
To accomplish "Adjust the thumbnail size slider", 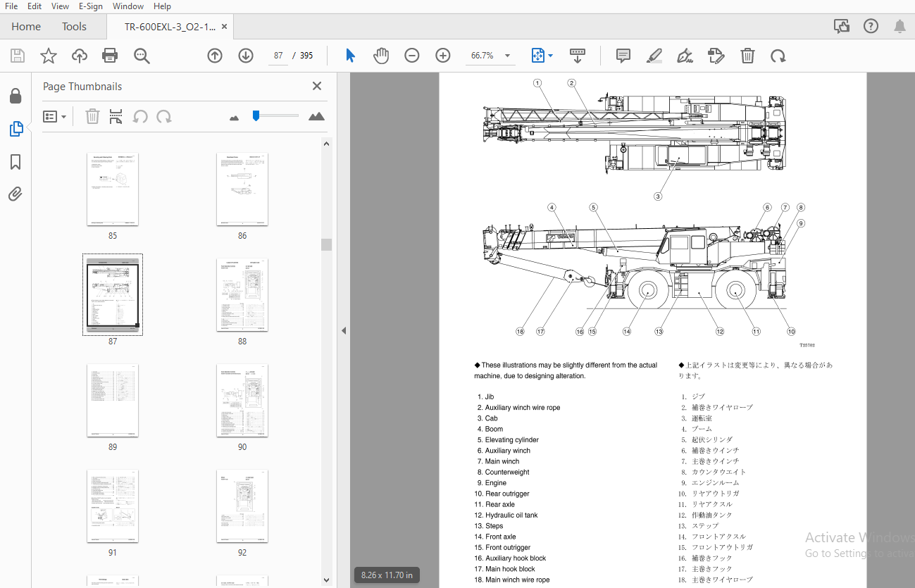I will click(256, 115).
